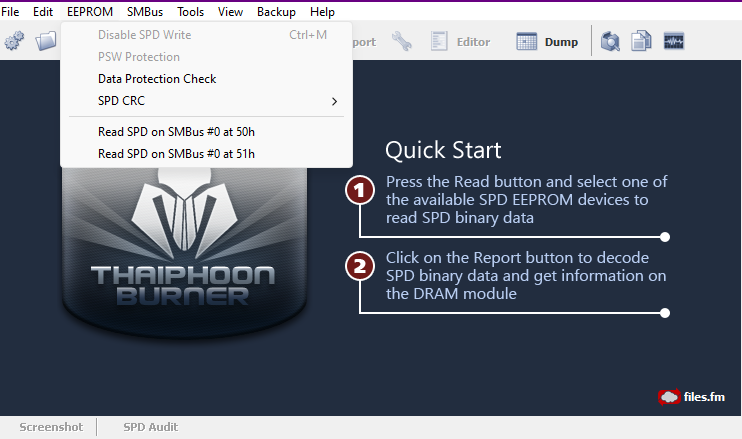Open the View menu
This screenshot has width=742, height=439.
coord(230,12)
